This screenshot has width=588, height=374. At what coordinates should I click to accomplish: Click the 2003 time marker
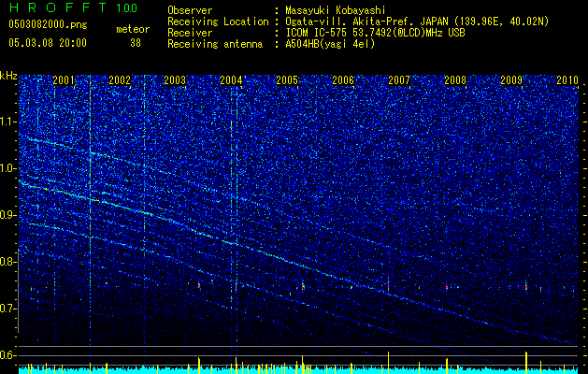(175, 79)
